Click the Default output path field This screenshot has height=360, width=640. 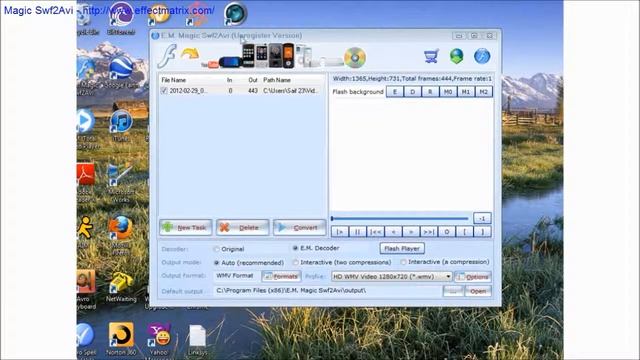[327, 291]
